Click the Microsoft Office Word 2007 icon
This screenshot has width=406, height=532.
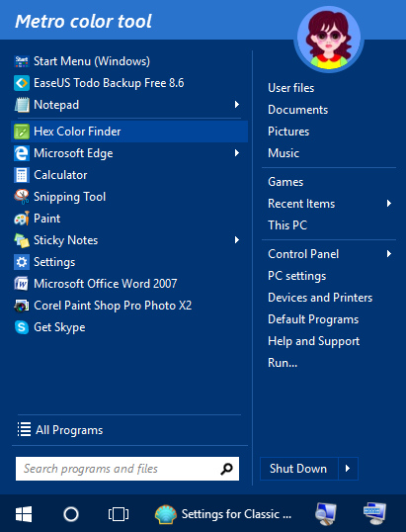pyautogui.click(x=22, y=284)
